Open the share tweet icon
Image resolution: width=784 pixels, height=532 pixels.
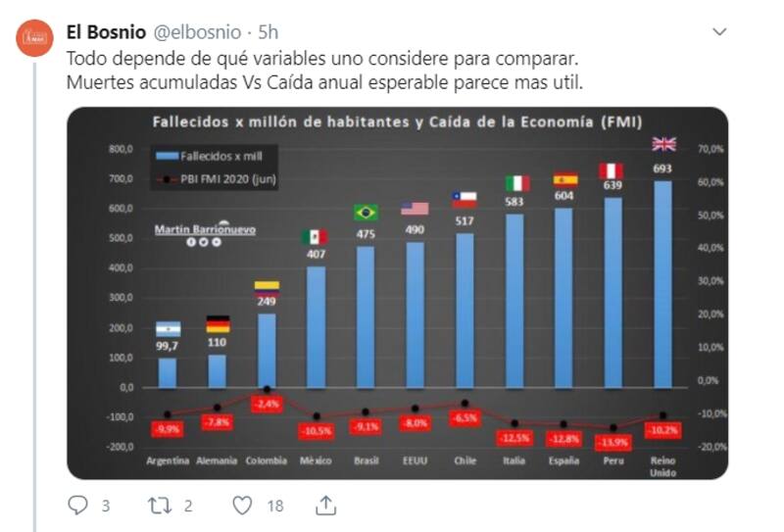pos(326,505)
